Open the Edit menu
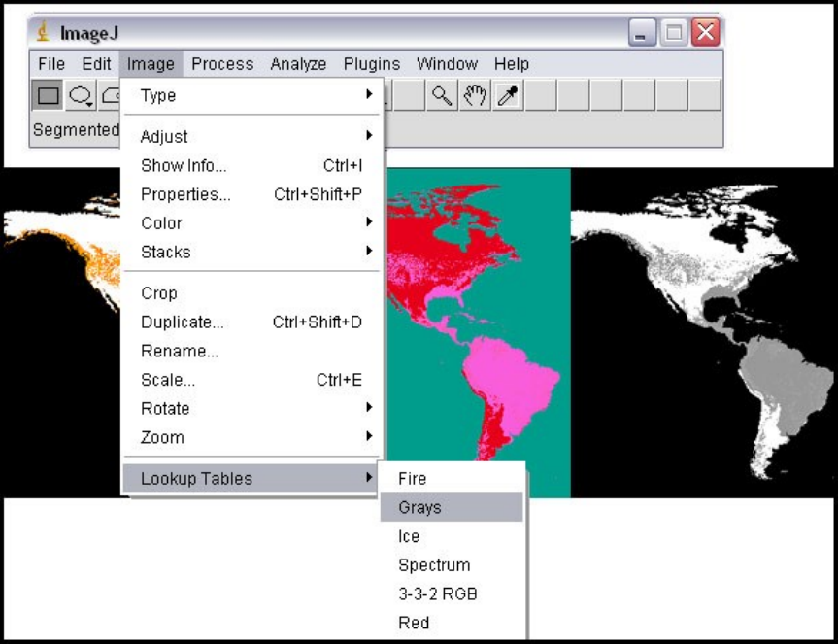838x644 pixels. point(96,64)
